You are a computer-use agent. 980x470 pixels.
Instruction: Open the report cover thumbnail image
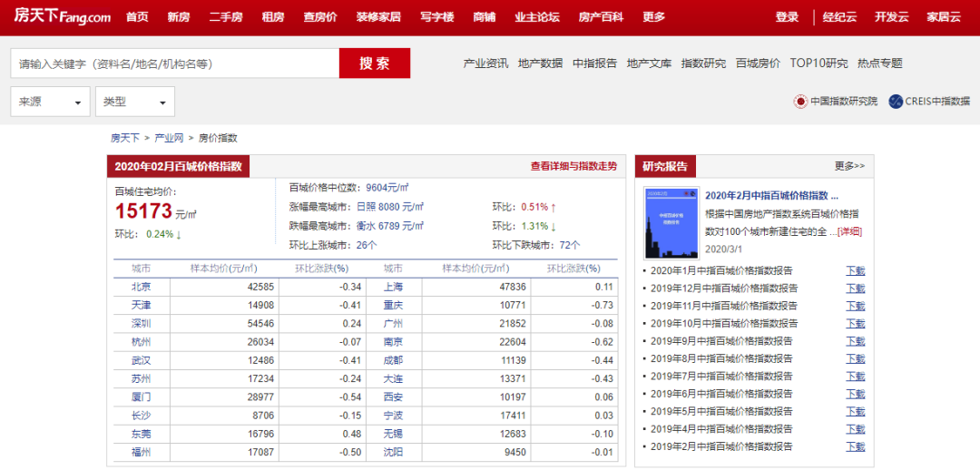tap(671, 223)
